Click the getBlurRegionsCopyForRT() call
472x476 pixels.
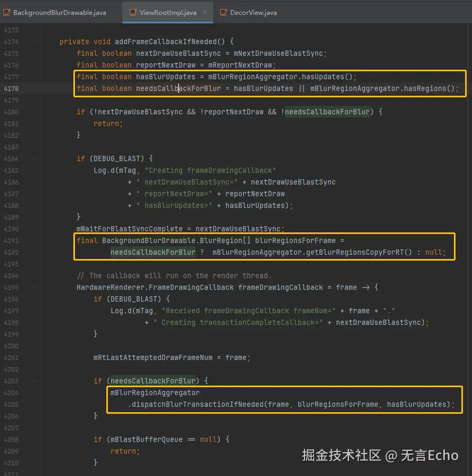(359, 253)
